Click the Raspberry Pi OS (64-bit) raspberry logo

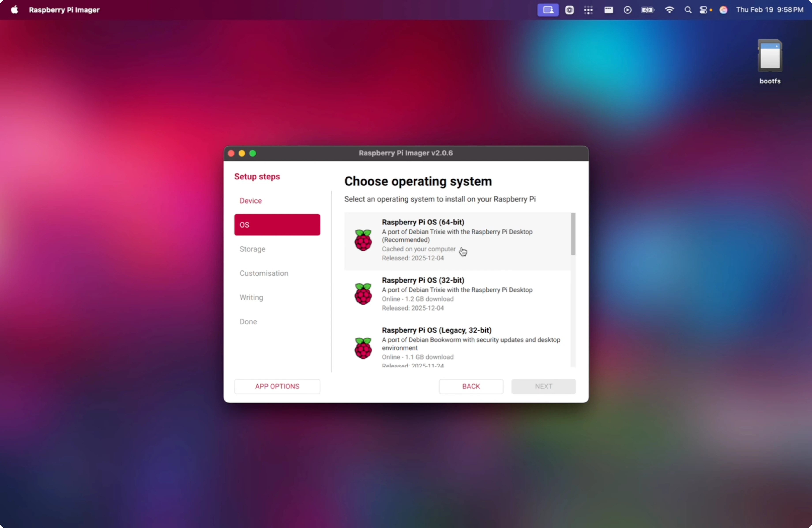363,240
